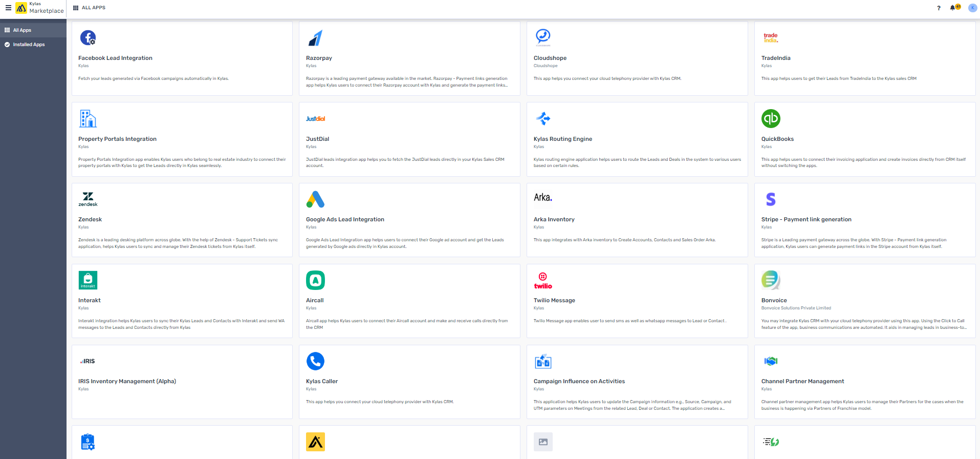The height and width of the screenshot is (459, 980).
Task: Click the blue clipboard dollar icon in bottom row
Action: [x=88, y=442]
